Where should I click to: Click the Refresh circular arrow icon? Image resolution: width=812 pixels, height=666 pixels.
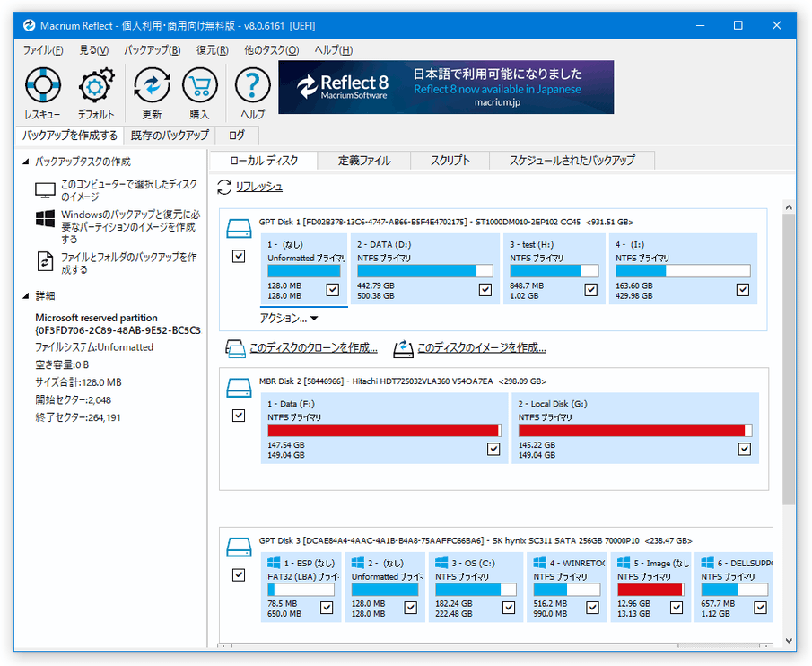(x=224, y=187)
